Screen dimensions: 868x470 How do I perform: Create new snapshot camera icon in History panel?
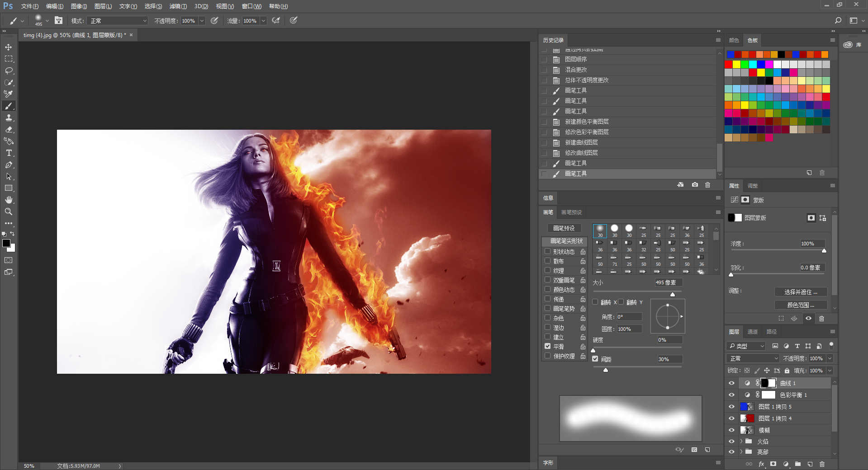pos(695,185)
